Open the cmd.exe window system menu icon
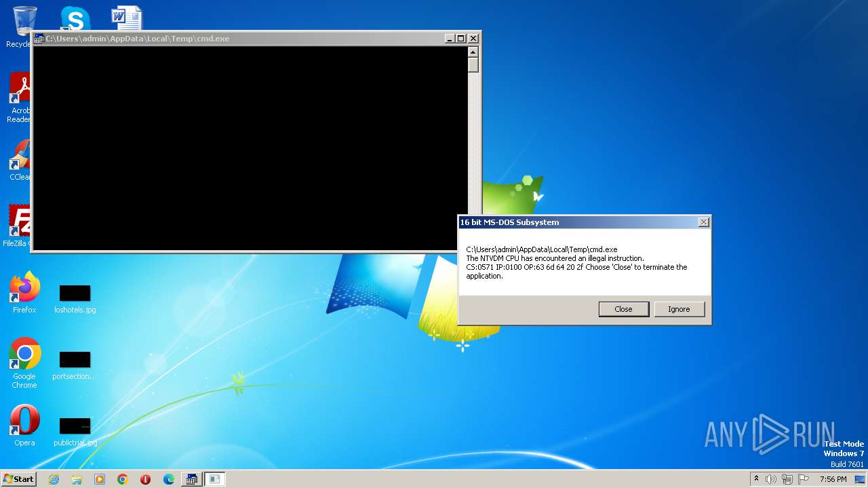The height and width of the screenshot is (488, 868). [x=39, y=39]
